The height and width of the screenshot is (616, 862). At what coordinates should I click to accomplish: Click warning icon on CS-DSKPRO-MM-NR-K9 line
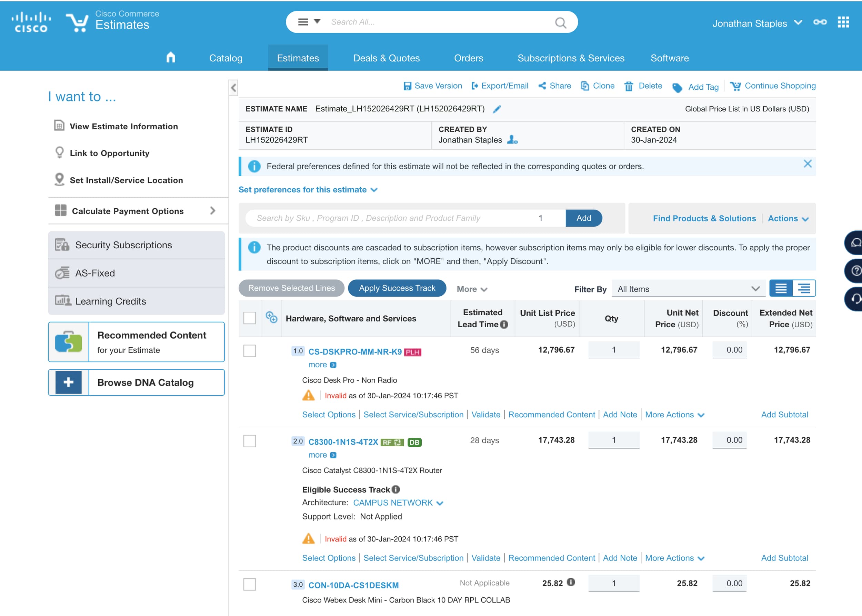click(308, 396)
